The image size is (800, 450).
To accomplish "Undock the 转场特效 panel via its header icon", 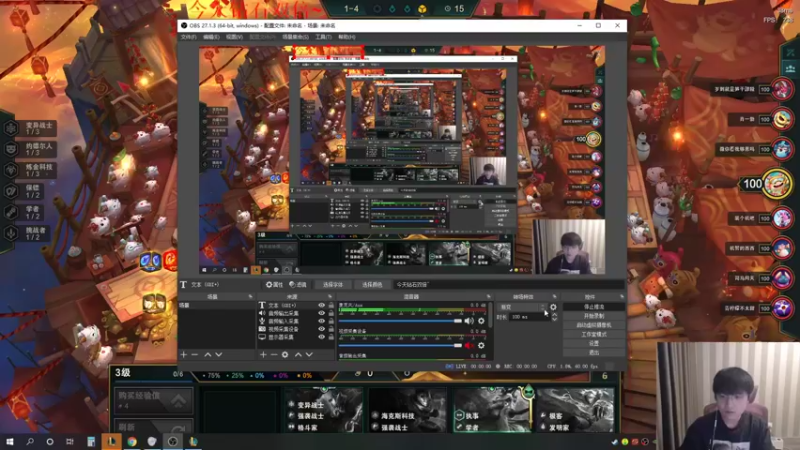I will pyautogui.click(x=555, y=296).
